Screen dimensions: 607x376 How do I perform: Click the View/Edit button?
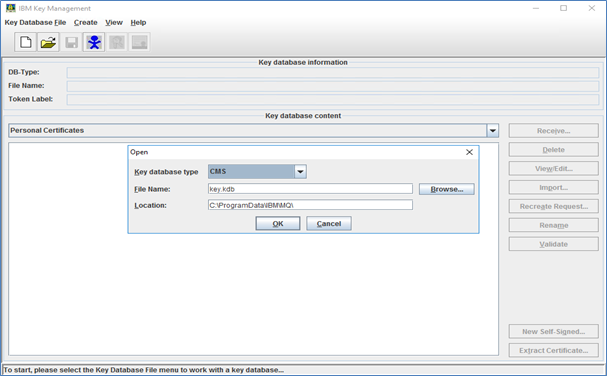pyautogui.click(x=554, y=168)
